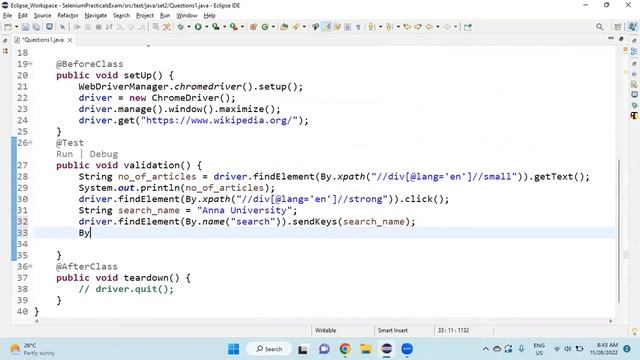This screenshot has height=360, width=640.
Task: Click the New Java Package icon
Action: coord(253,27)
